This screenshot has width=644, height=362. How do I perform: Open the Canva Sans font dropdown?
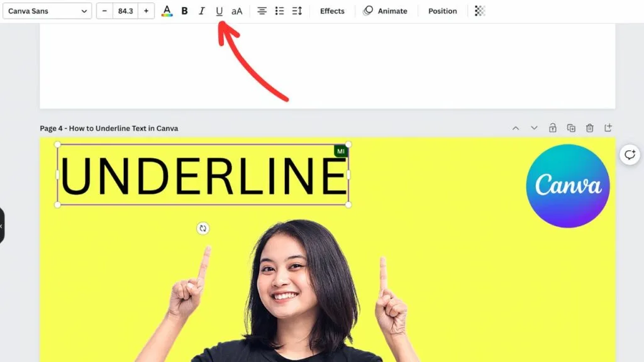[47, 11]
